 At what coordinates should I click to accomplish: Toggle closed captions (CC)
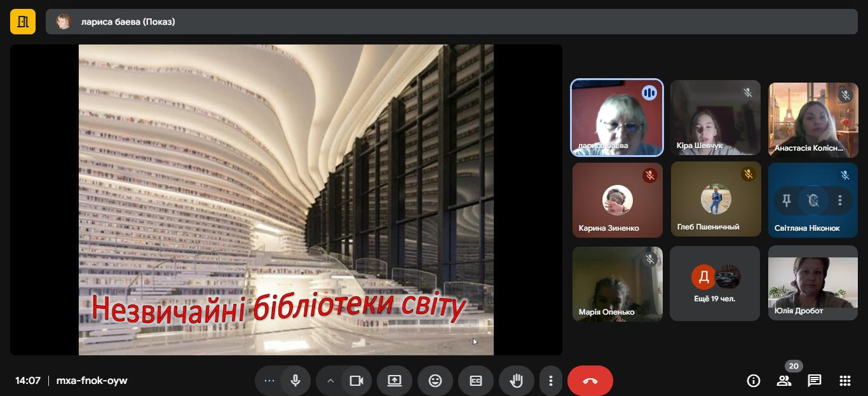pyautogui.click(x=476, y=381)
